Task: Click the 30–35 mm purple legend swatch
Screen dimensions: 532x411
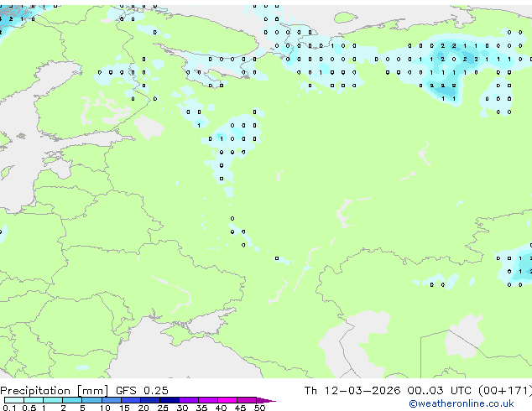Action: [188, 400]
